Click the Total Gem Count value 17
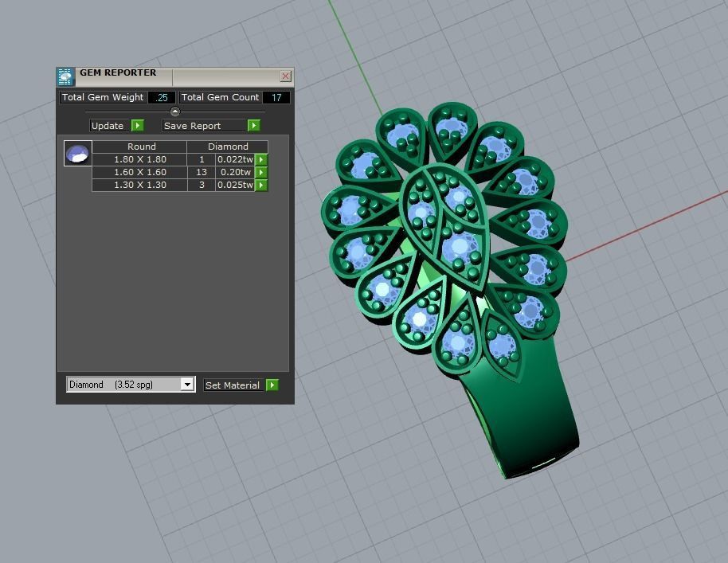 tap(276, 97)
